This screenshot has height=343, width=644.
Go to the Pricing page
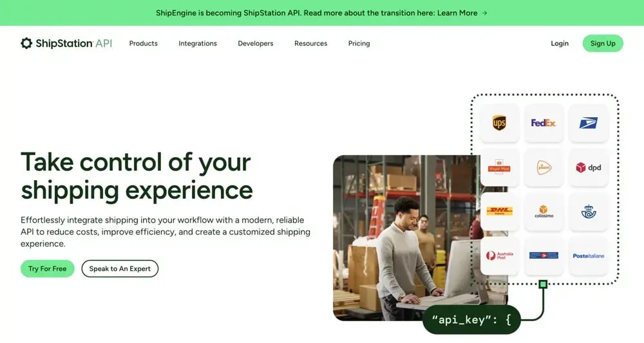coord(359,44)
